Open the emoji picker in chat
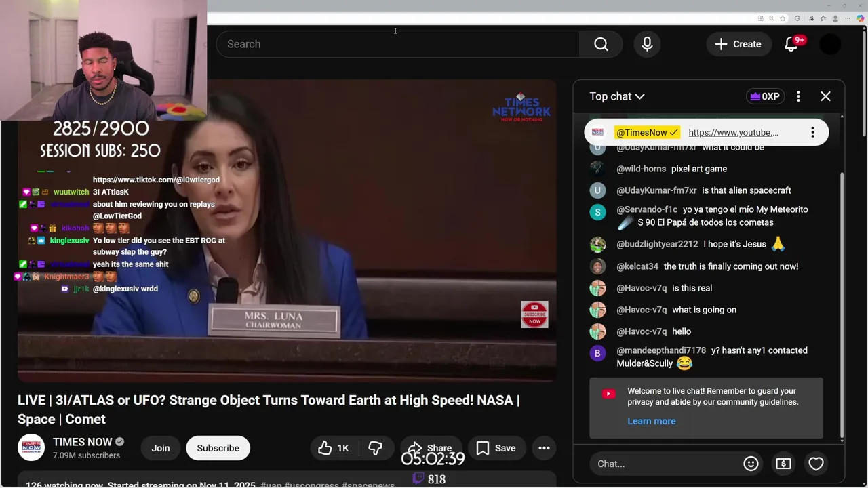 click(x=751, y=464)
